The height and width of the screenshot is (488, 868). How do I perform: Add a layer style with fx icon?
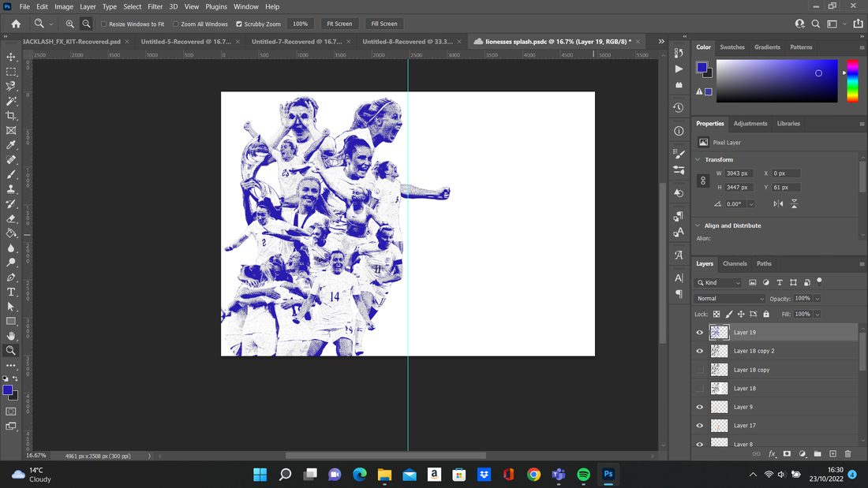click(x=772, y=453)
